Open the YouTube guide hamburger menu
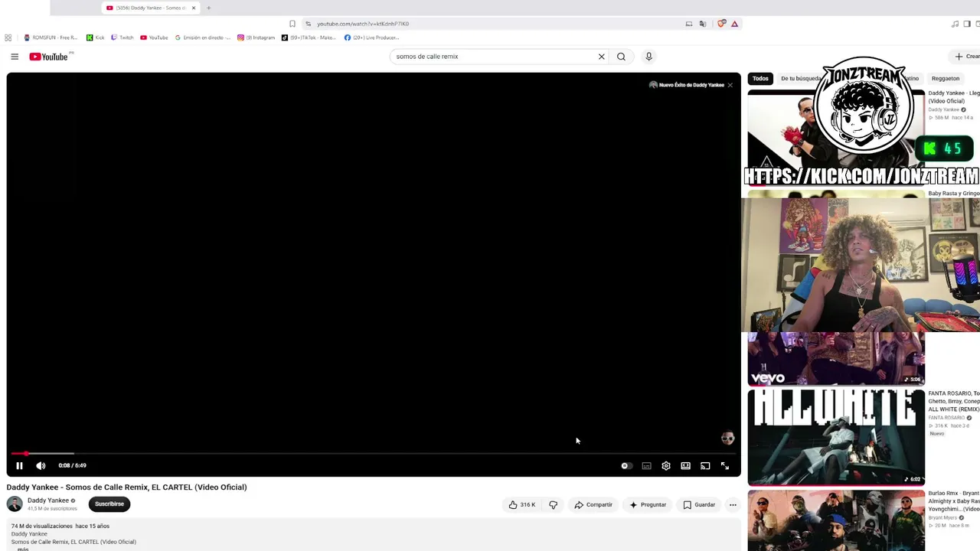Viewport: 980px width, 551px height. click(x=15, y=57)
